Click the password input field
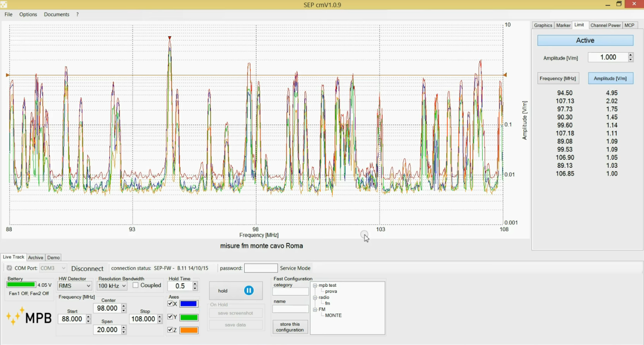The width and height of the screenshot is (644, 345). 261,268
